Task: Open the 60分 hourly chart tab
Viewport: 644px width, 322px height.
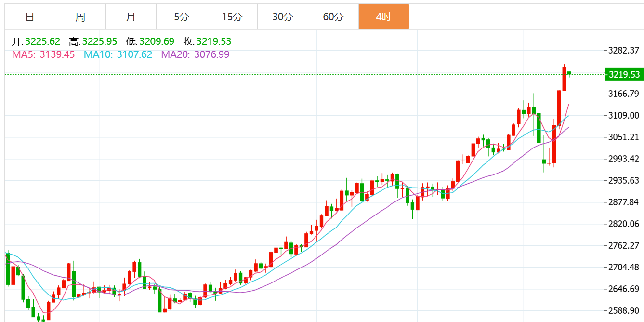Action: pyautogui.click(x=333, y=17)
